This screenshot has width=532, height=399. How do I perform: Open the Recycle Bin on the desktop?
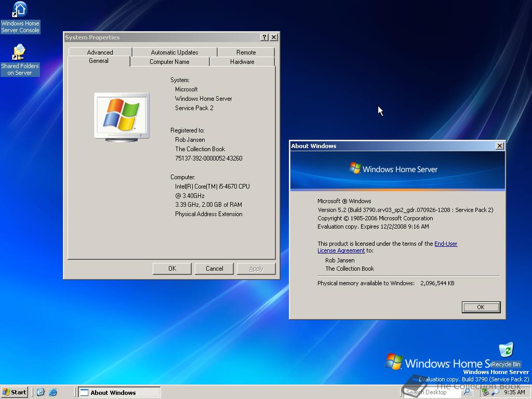[506, 354]
